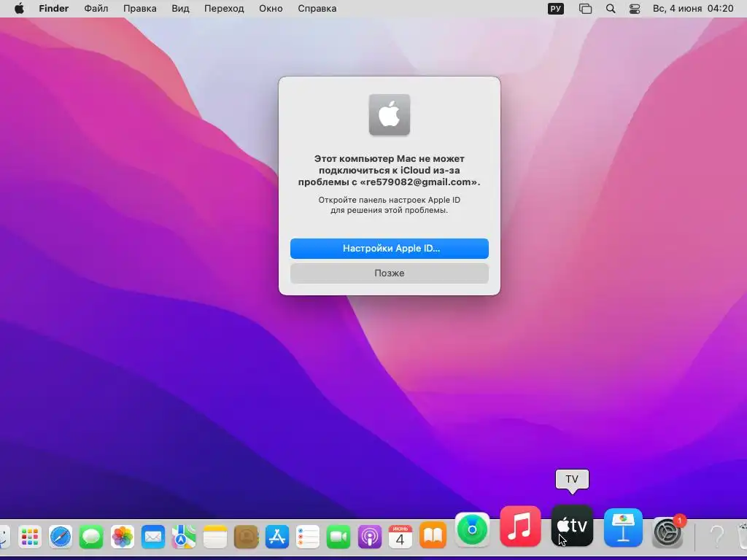
Task: Open Podcasts from the Dock
Action: (369, 537)
